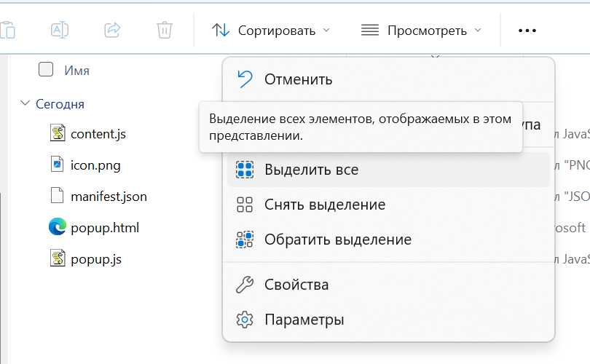Click the share icon in toolbar
Viewport: 590px width, 364px height.
click(x=112, y=30)
